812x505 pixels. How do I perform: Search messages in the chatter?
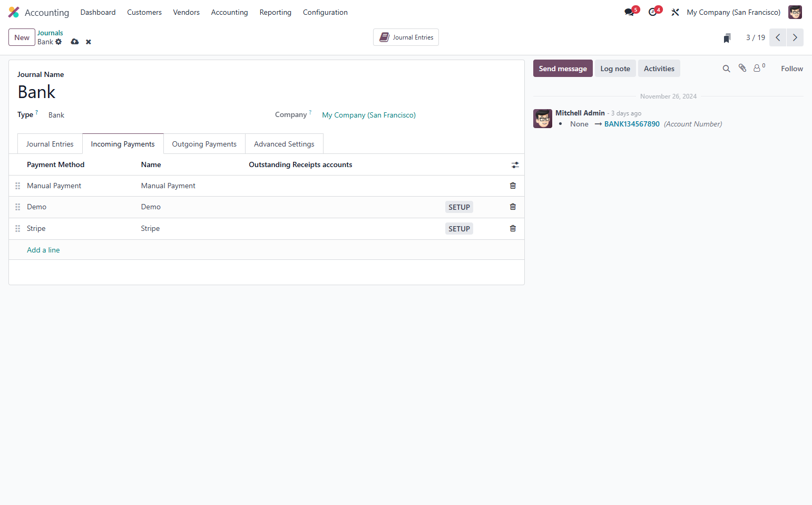pos(726,69)
